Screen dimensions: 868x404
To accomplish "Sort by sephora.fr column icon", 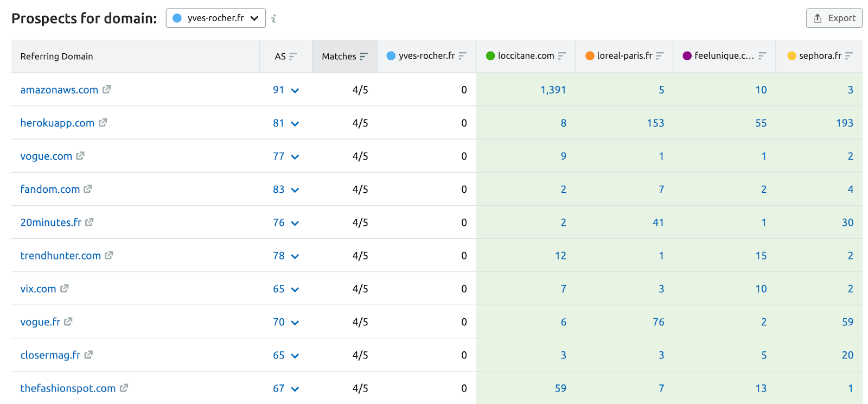I will click(x=849, y=55).
